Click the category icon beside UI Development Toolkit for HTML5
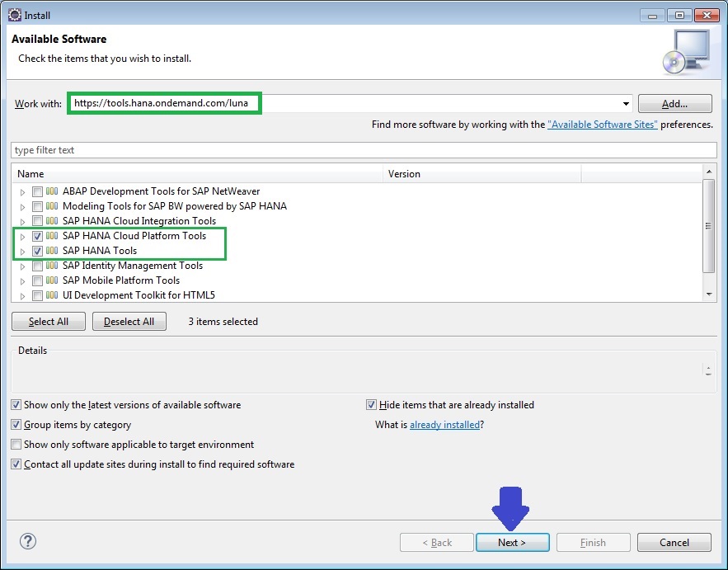 tap(52, 295)
